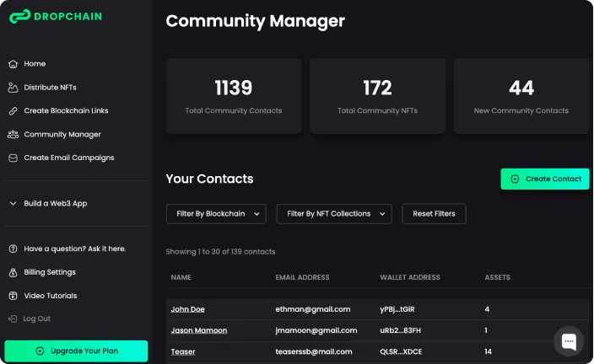Viewport: 594px width, 364px height.
Task: Open the John Doe contact link
Action: pos(187,309)
